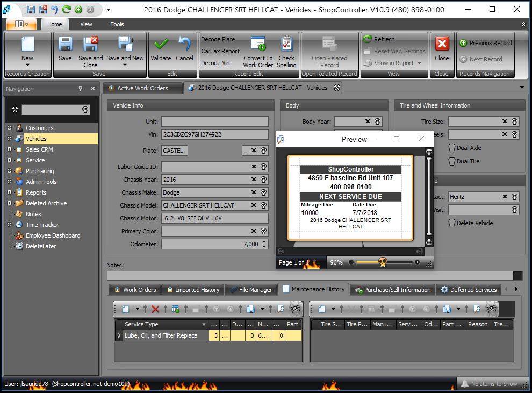532x393 pixels.
Task: Check the Dual Tire checkbox
Action: (x=452, y=161)
